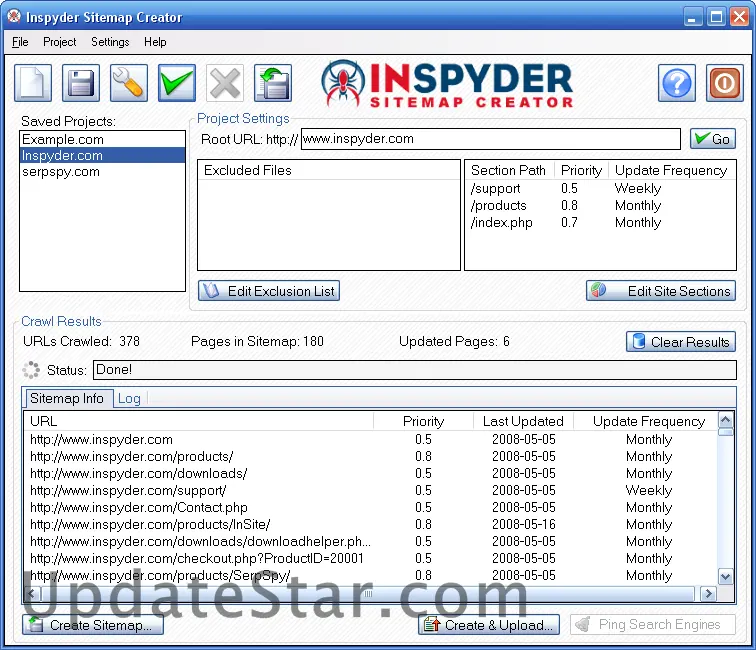Select the /index.php section path row
756x650 pixels.
pyautogui.click(x=600, y=222)
